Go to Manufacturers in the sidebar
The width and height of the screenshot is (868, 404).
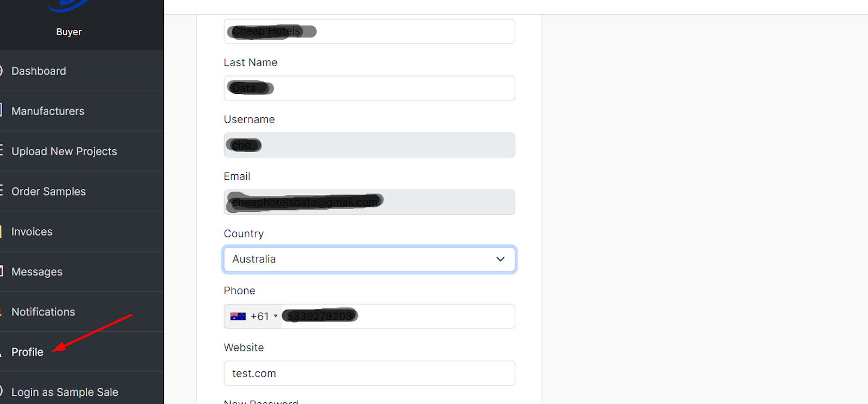point(48,111)
